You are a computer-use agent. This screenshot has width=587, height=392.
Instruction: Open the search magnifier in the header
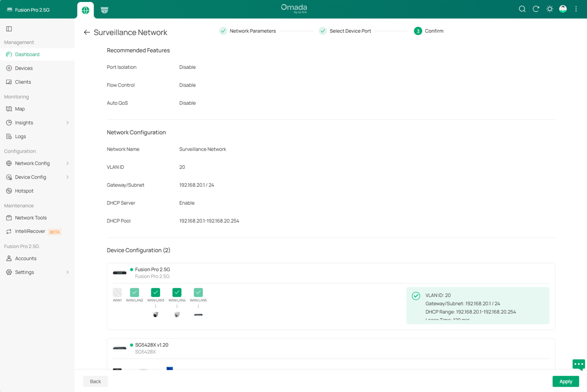(x=522, y=9)
